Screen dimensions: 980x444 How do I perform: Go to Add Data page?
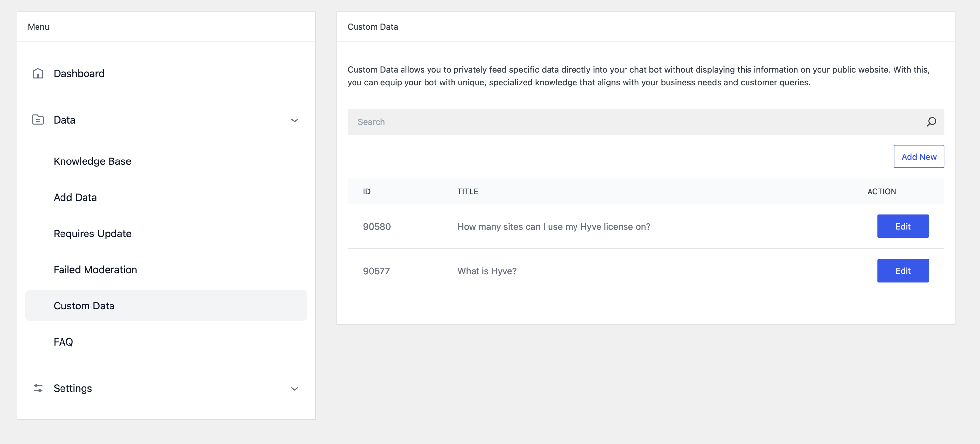75,197
